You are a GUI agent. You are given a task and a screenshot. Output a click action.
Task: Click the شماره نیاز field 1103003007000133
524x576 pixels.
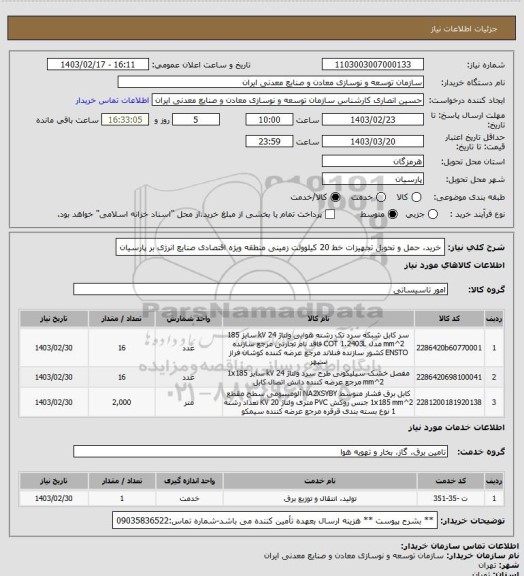click(x=373, y=64)
